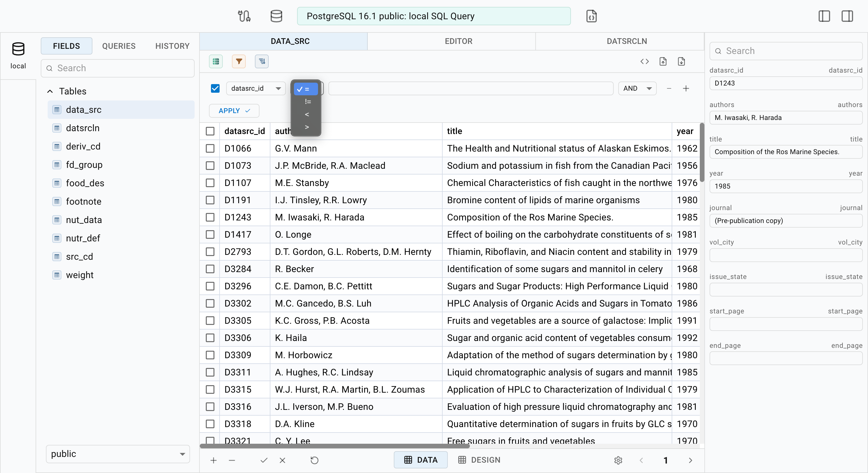Viewport: 868px width, 473px height.
Task: Toggle the select-all rows header checkbox
Action: 210,131
